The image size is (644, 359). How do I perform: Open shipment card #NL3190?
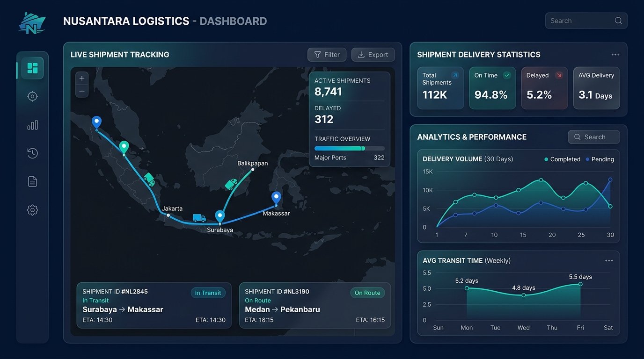[315, 305]
